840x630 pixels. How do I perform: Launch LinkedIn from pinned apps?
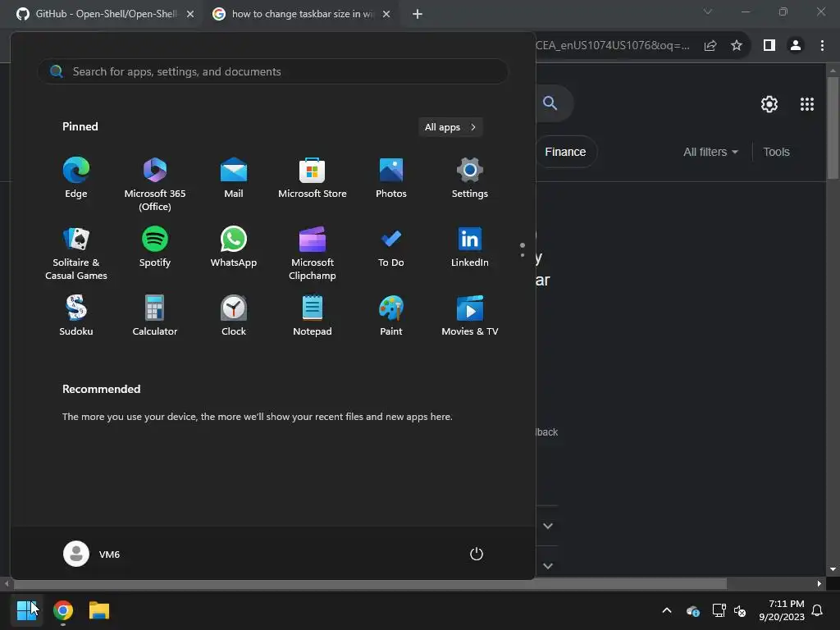[x=470, y=247]
